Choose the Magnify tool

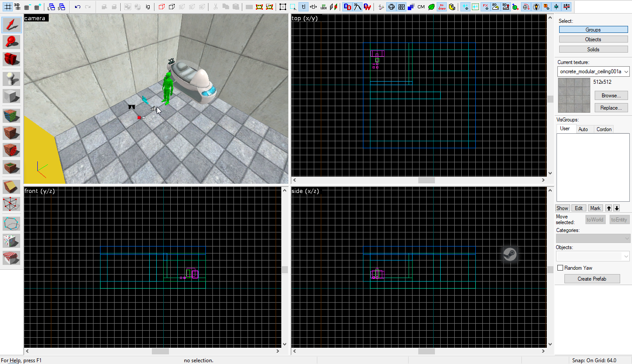tap(12, 42)
